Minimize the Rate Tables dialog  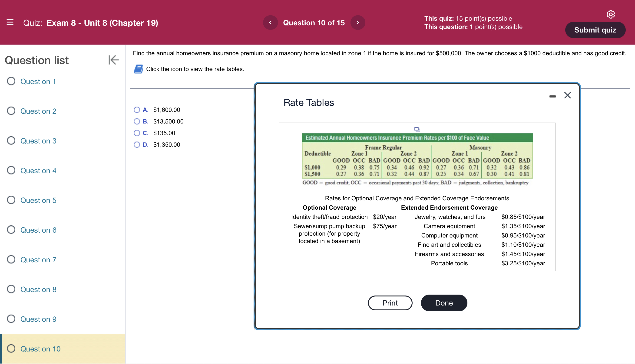pyautogui.click(x=552, y=96)
